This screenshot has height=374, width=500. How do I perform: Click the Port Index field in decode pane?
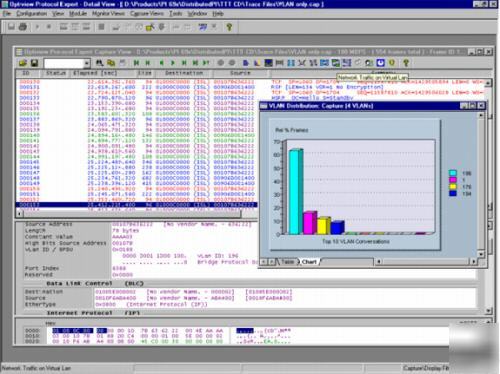coord(42,268)
